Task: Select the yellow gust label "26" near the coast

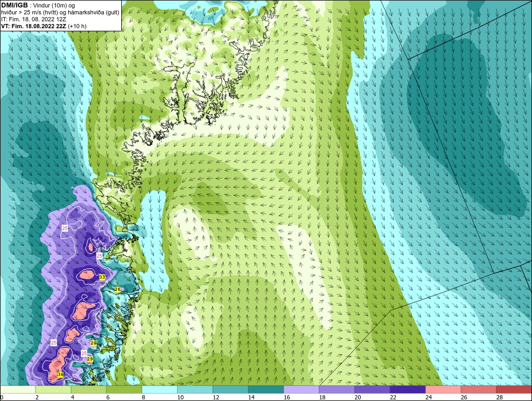Action: click(x=118, y=289)
